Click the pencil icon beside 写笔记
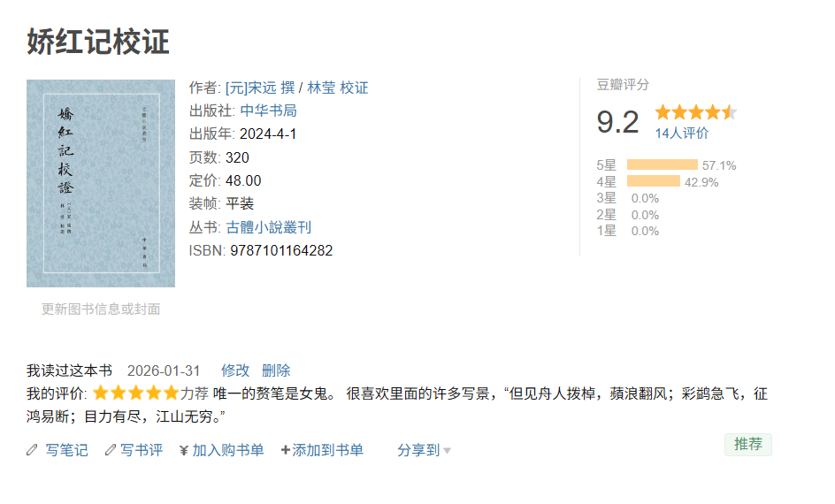 pyautogui.click(x=33, y=450)
